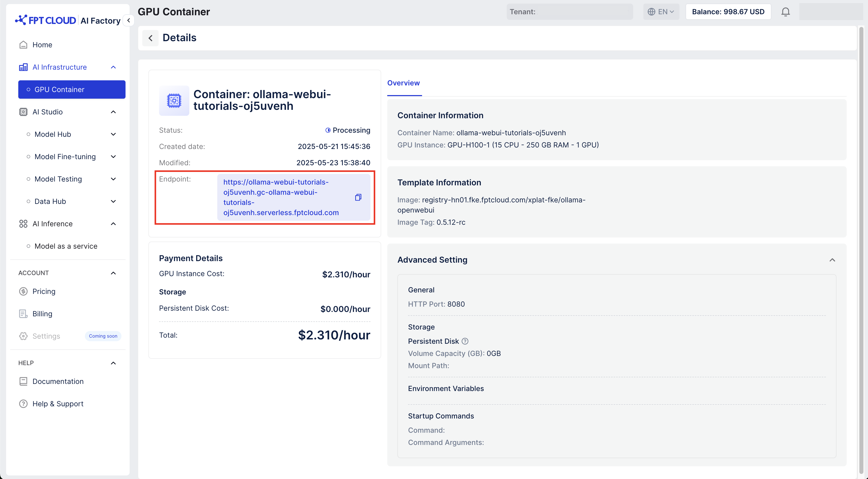Expand the Model Fine-tuning submenu
This screenshot has width=868, height=479.
coord(114,157)
